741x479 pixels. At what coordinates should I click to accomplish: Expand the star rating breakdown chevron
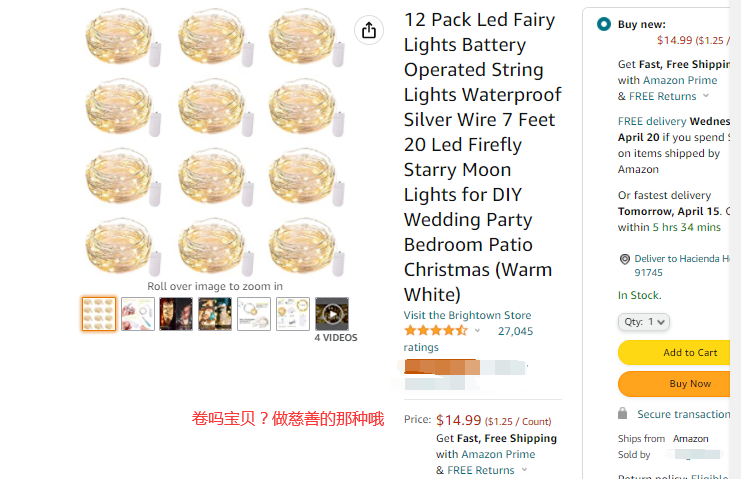[478, 331]
